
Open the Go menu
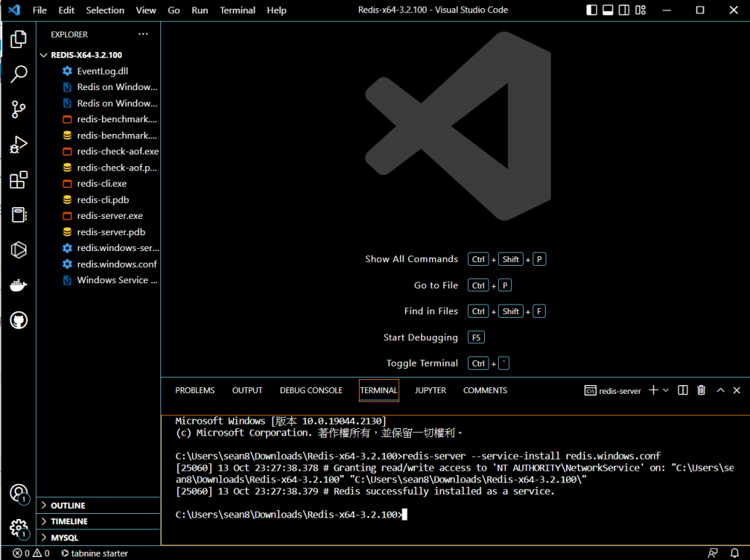(x=174, y=10)
